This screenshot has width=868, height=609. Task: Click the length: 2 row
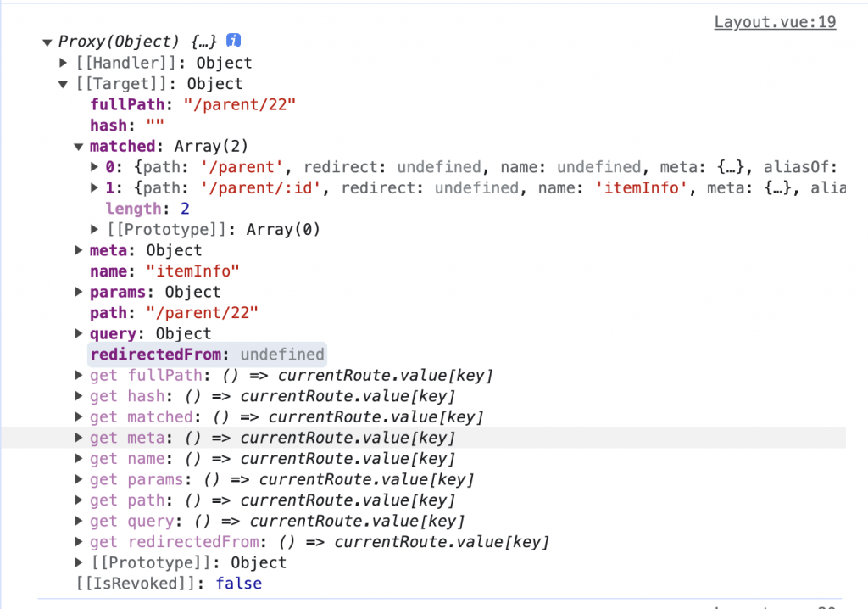[147, 209]
